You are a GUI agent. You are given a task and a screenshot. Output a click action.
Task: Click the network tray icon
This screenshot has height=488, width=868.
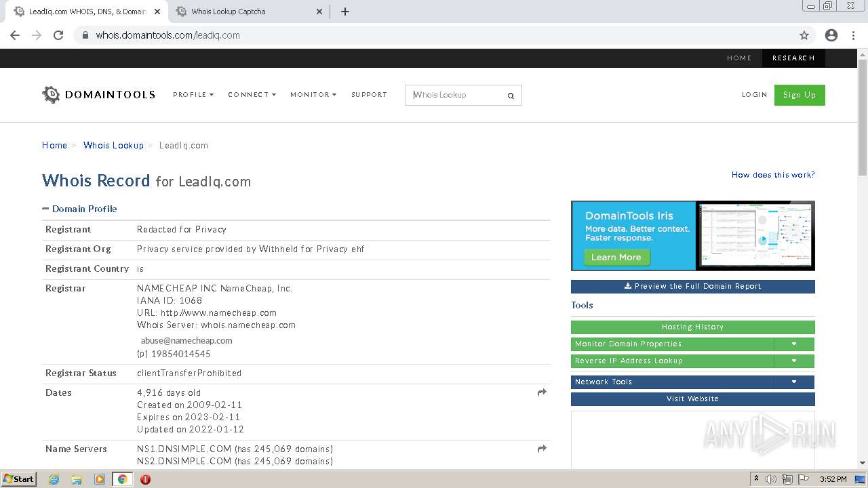click(787, 479)
